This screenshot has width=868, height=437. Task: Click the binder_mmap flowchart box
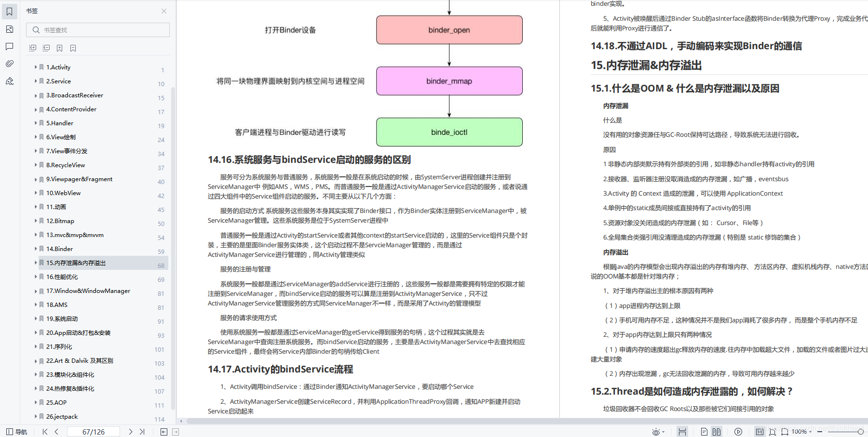coord(449,81)
